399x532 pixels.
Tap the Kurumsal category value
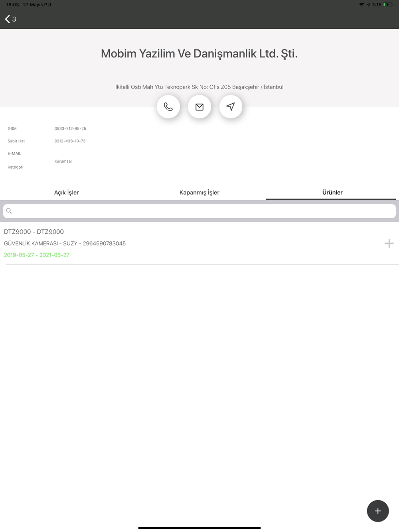63,161
